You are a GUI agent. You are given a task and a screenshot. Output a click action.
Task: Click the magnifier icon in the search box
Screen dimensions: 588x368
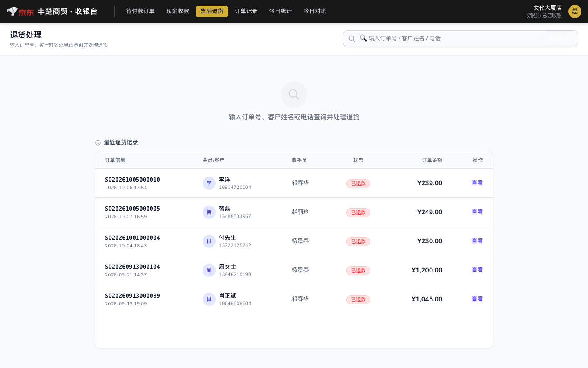click(x=352, y=39)
